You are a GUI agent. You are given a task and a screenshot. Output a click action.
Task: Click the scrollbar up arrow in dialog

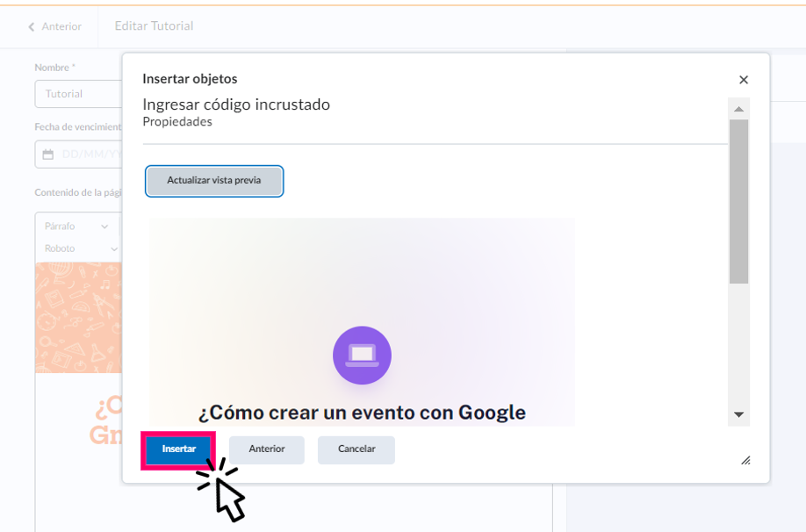(738, 109)
